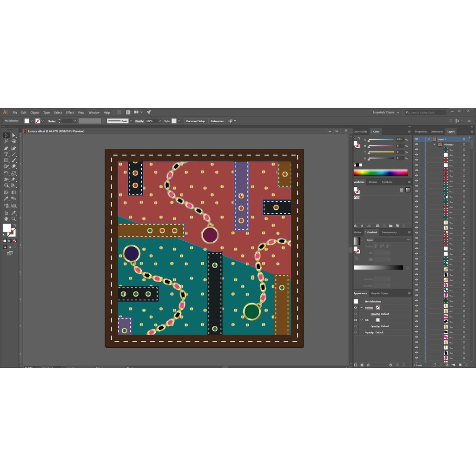
Task: Hide Layer 1 using its eye icon
Action: [416, 139]
